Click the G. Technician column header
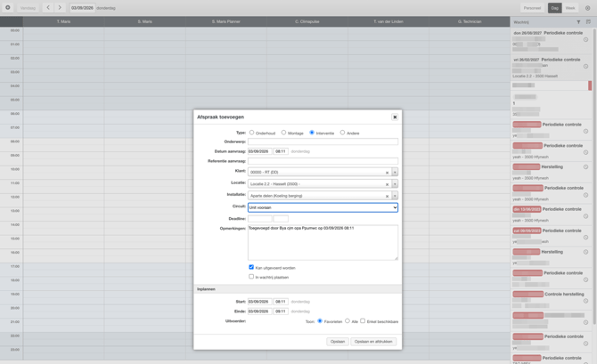The image size is (597, 364). click(470, 21)
